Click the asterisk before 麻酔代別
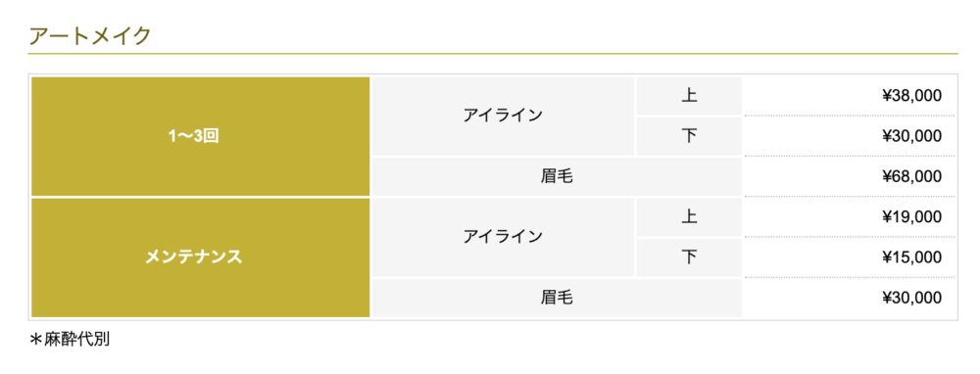Image resolution: width=980 pixels, height=374 pixels. coord(35,340)
